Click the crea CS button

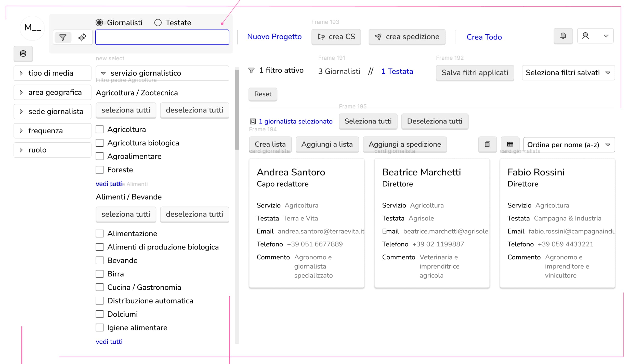point(336,37)
